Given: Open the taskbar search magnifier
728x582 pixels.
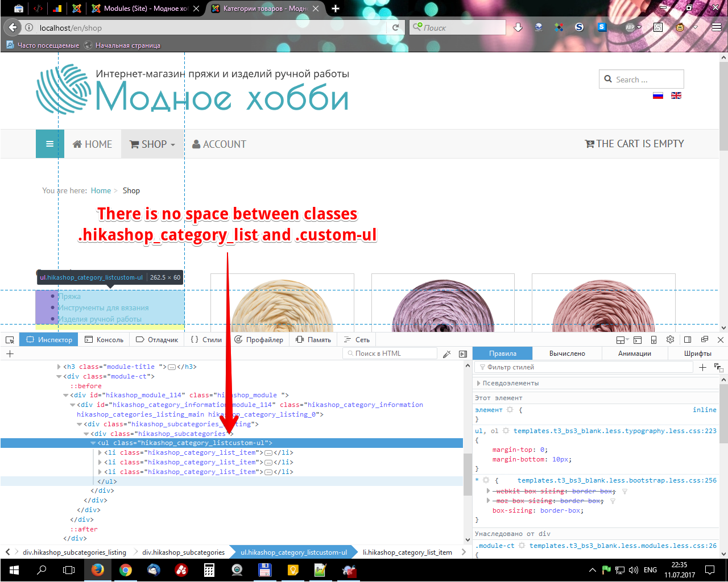Looking at the screenshot, I should [x=42, y=570].
